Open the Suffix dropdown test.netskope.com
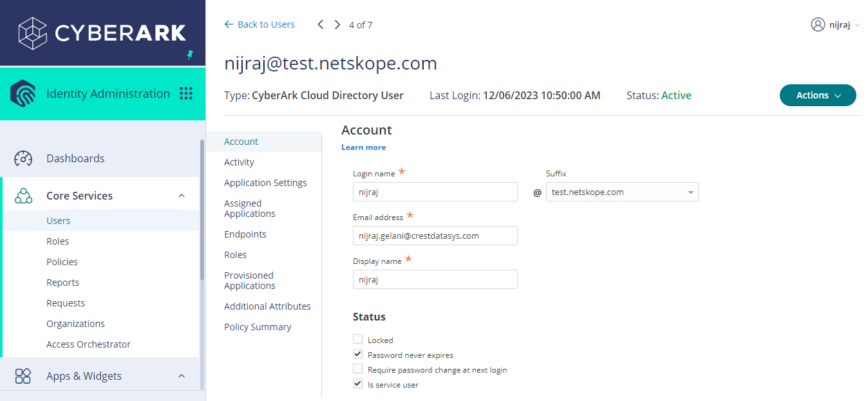The width and height of the screenshot is (868, 401). [622, 192]
